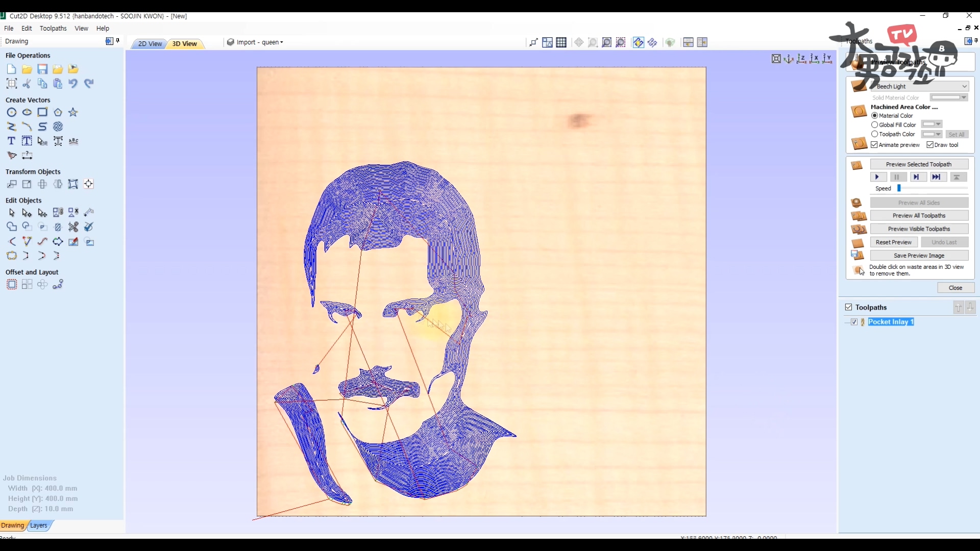Click the Reset Preview button
Viewport: 980px width, 551px height.
(894, 242)
